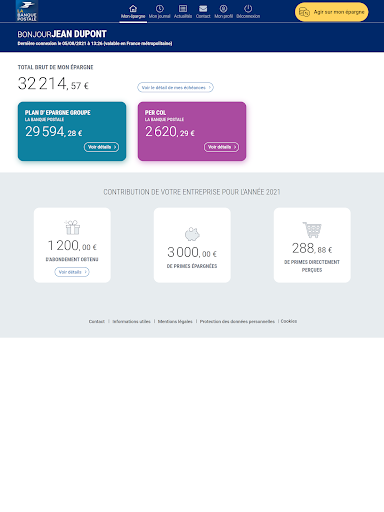Viewport: 384px width, 512px height.
Task: Open Voir le détail de mes échéances
Action: tap(175, 87)
